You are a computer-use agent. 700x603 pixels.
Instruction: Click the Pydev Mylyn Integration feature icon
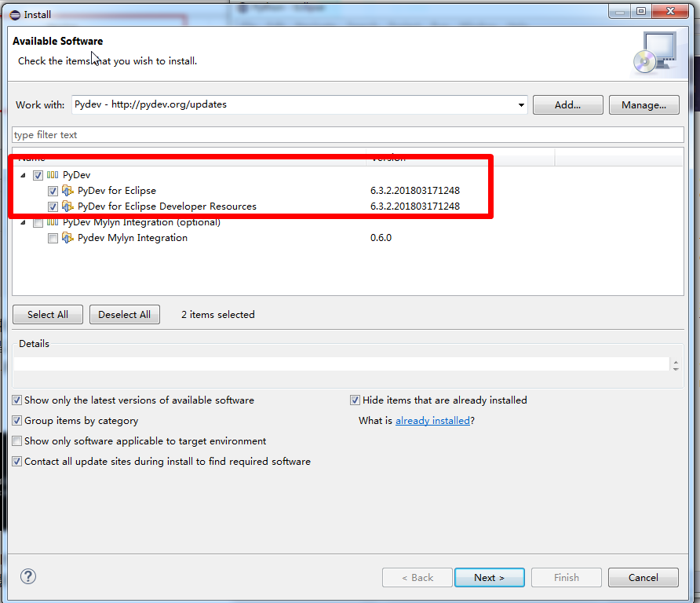pyautogui.click(x=67, y=238)
